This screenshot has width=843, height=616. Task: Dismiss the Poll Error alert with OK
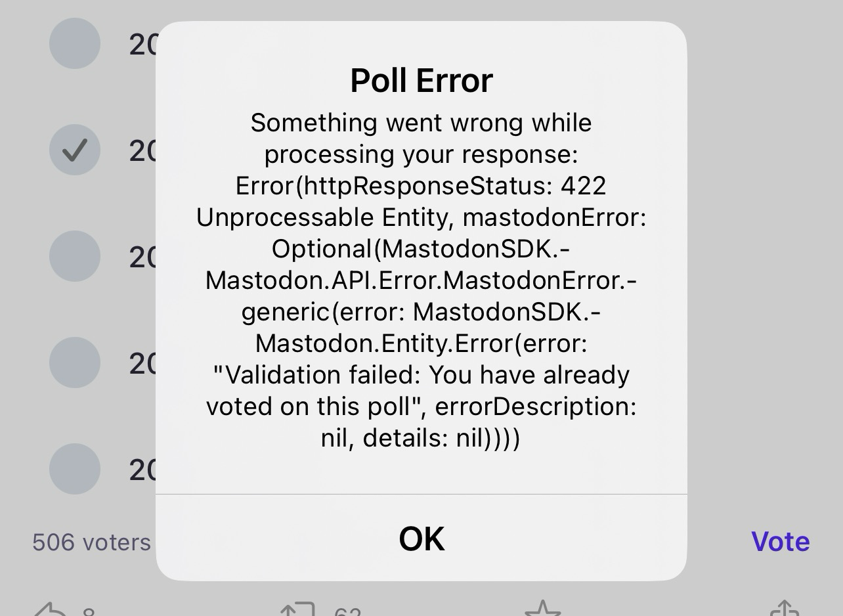click(421, 539)
